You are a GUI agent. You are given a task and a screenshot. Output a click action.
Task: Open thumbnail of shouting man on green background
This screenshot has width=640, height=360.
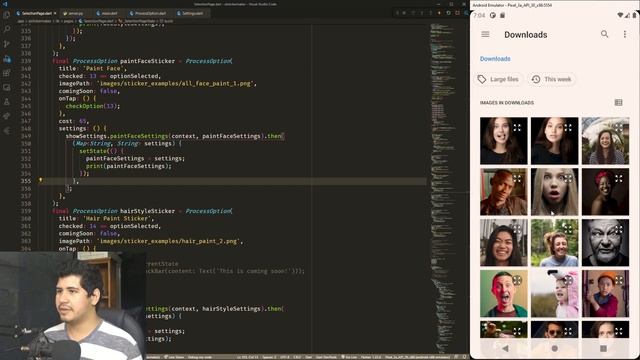click(x=504, y=294)
